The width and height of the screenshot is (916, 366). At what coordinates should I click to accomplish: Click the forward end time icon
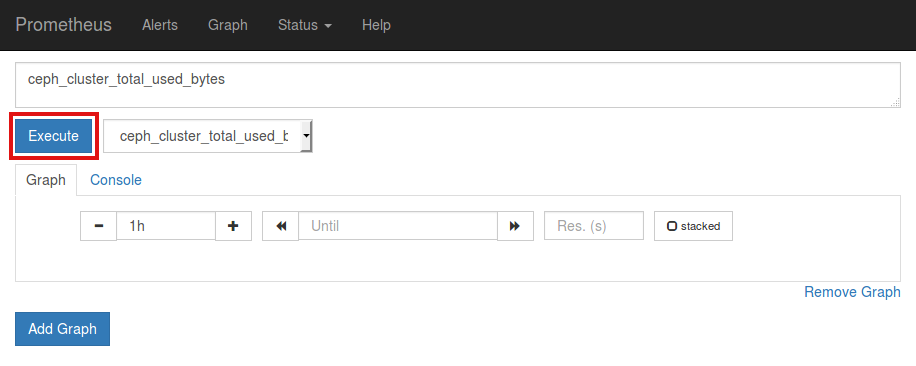515,226
